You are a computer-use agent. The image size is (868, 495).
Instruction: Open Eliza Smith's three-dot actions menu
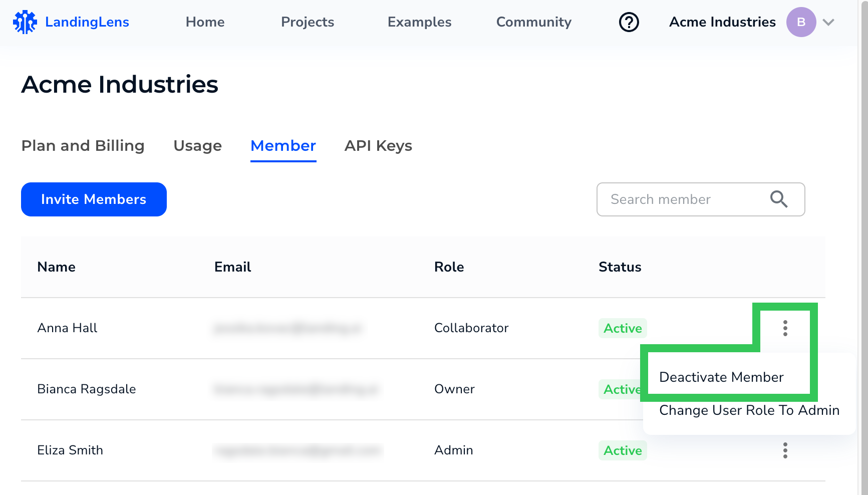tap(785, 450)
